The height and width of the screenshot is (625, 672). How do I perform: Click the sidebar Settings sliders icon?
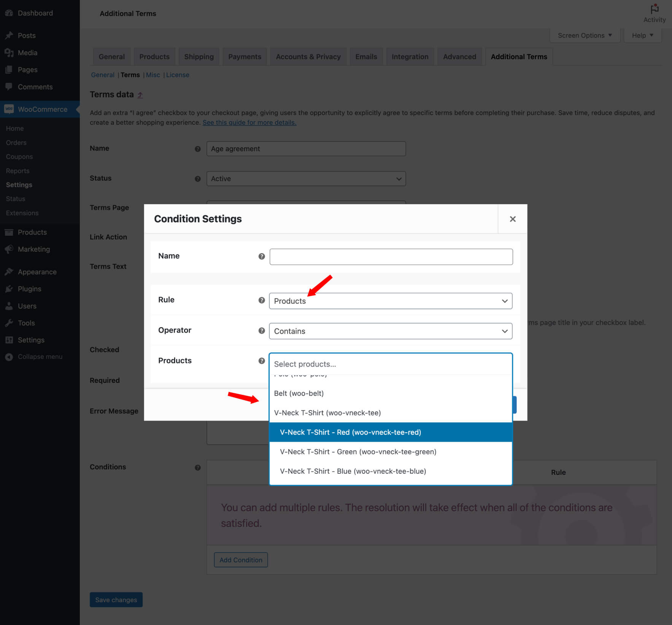pos(9,340)
